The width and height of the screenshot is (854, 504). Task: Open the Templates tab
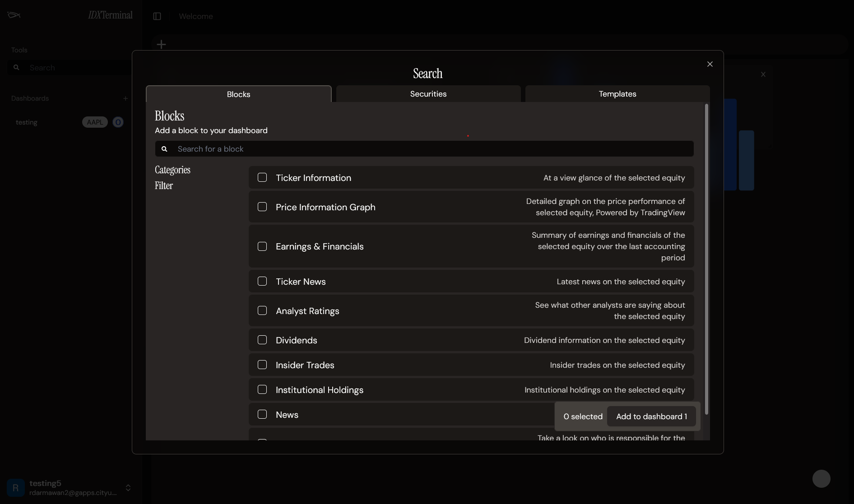pos(617,94)
